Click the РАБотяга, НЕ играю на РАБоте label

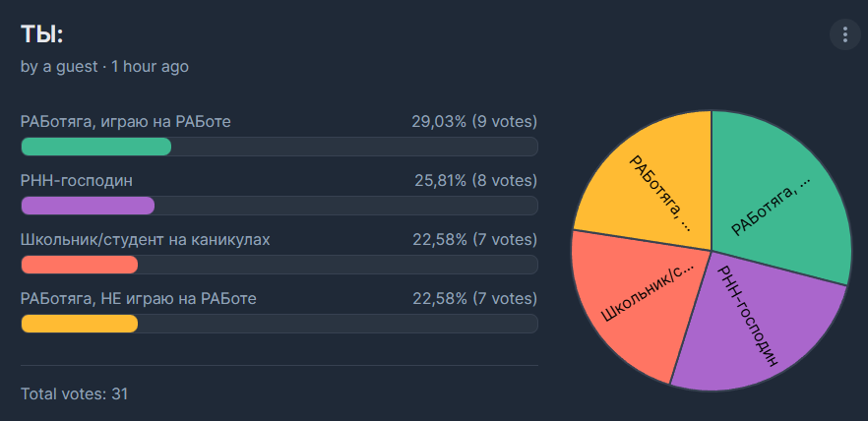pos(139,299)
